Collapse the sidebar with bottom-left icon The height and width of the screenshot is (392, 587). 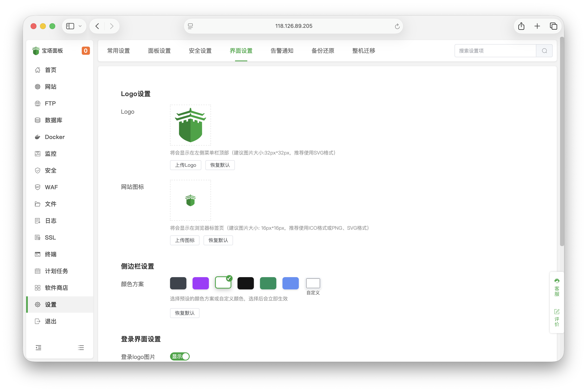click(x=38, y=347)
